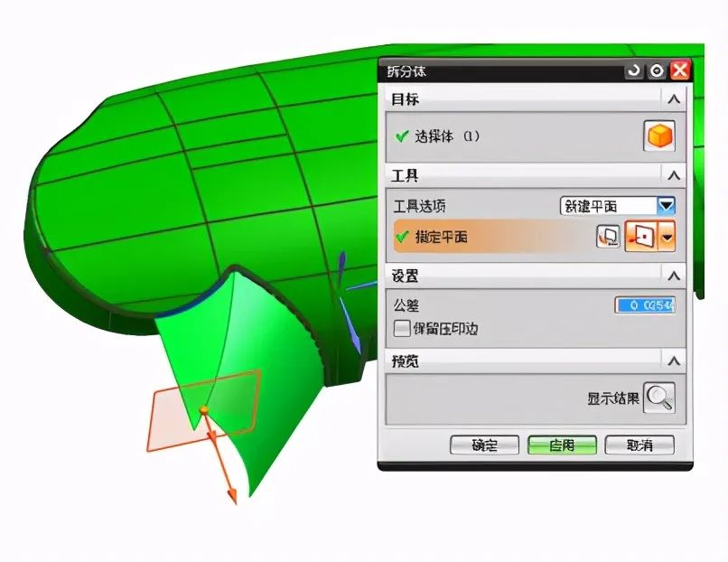
Task: Confirm the split with 确定
Action: (x=484, y=445)
